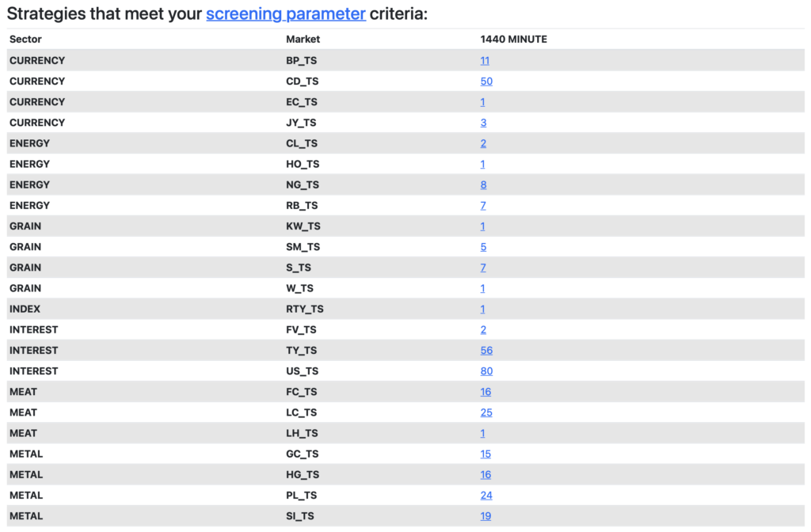Select the 1440 MINUTE column header
The height and width of the screenshot is (532, 811).
tap(513, 40)
